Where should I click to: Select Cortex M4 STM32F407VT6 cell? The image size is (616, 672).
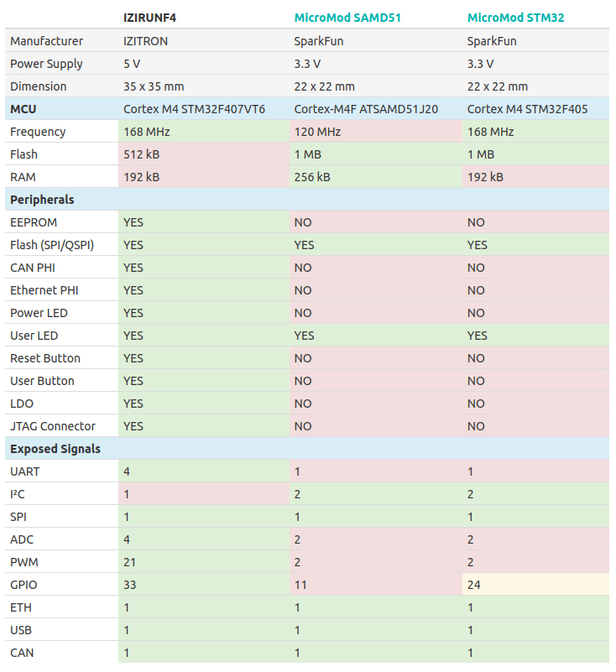tap(194, 109)
